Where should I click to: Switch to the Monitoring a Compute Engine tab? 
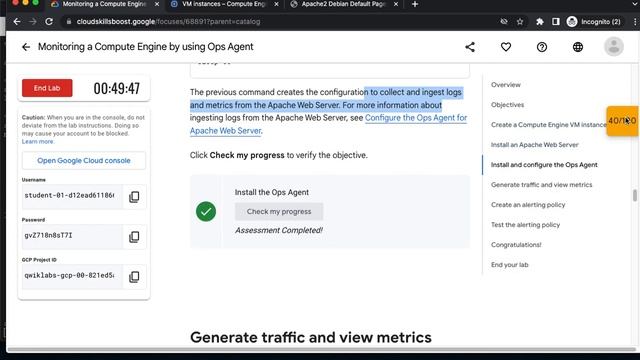[104, 4]
